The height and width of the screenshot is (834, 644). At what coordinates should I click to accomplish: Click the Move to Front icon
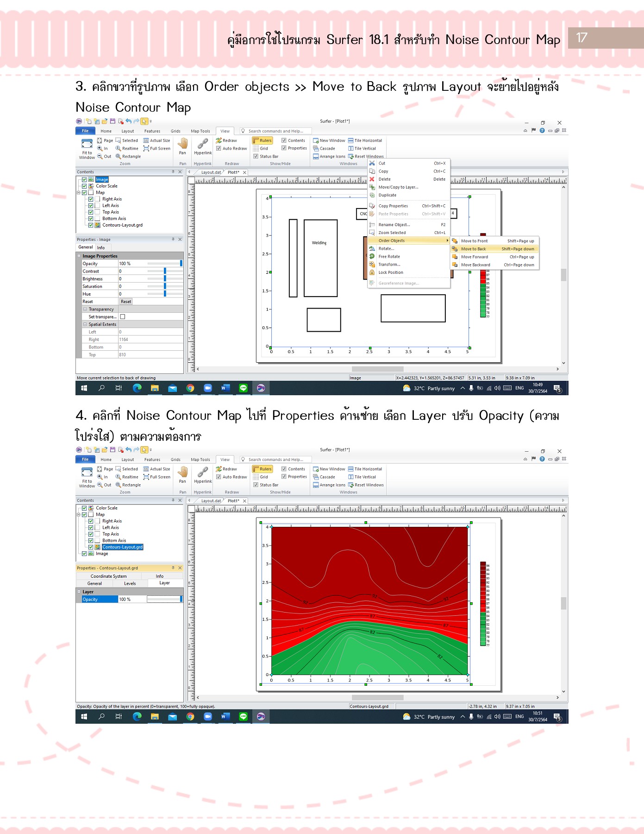coord(455,241)
